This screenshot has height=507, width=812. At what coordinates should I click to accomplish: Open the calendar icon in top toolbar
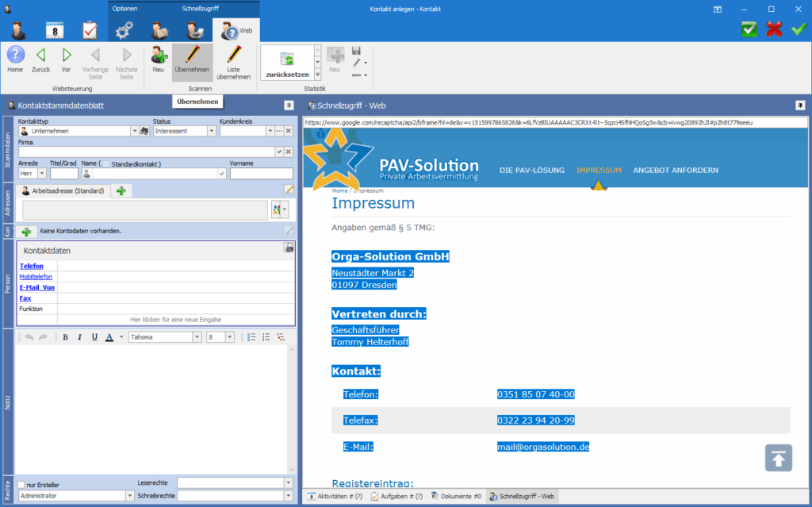[x=55, y=31]
